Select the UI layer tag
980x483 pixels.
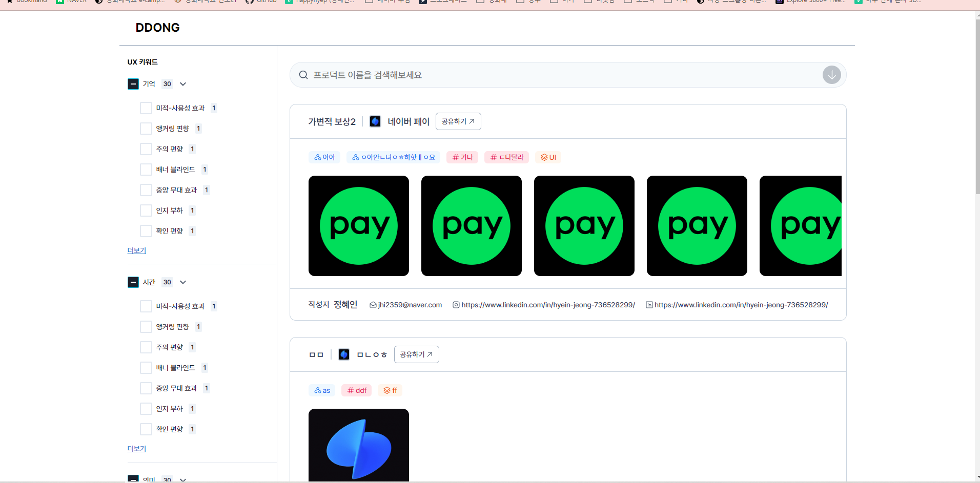[x=548, y=157]
